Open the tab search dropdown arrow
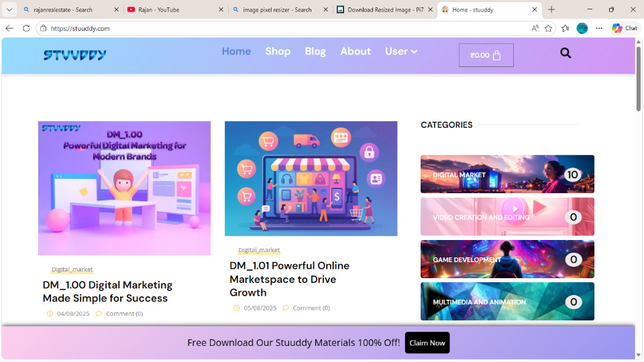 (9, 9)
